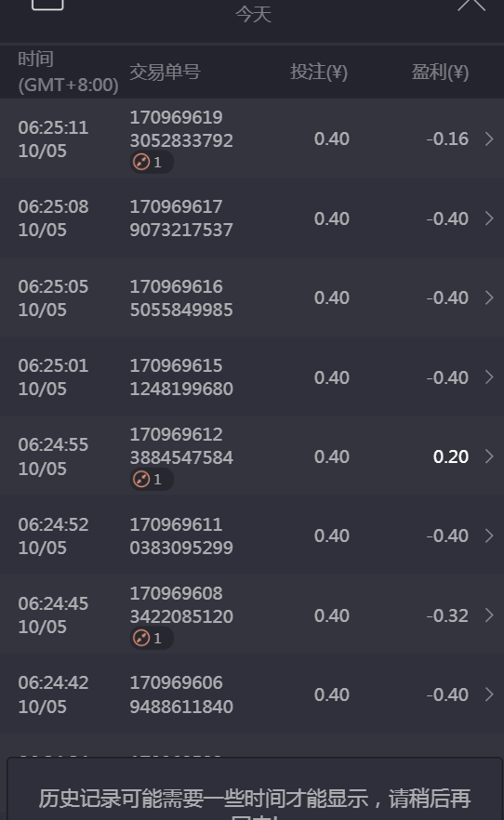Open chevron arrow on 06:24:52 row
The image size is (504, 820).
(489, 536)
